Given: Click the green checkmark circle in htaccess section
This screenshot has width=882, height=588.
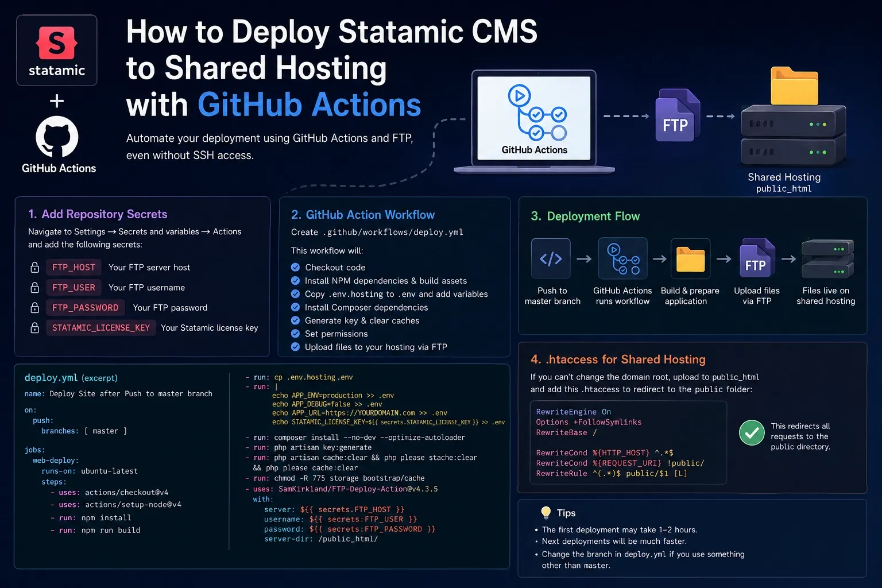Looking at the screenshot, I should pyautogui.click(x=752, y=433).
